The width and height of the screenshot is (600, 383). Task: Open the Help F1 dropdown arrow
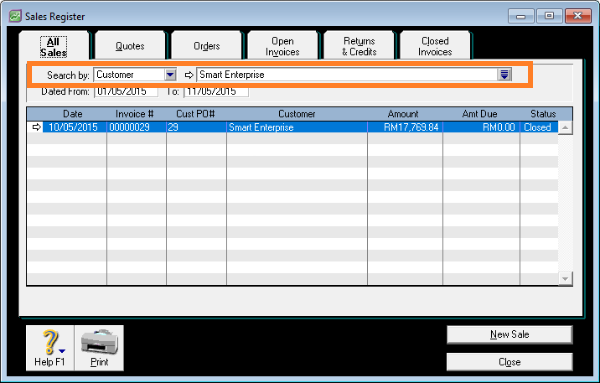[x=62, y=351]
